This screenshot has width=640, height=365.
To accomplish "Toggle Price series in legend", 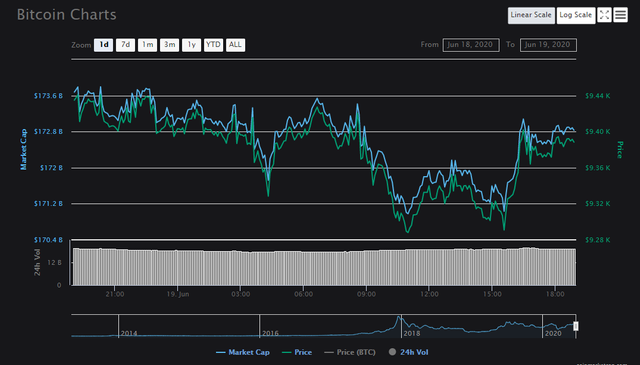I will click(297, 352).
